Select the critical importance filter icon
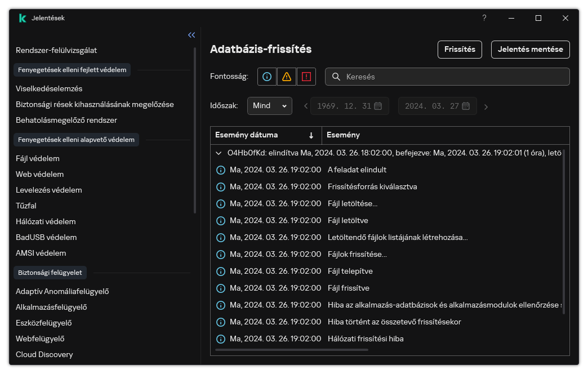Viewport: 588px width, 374px height. click(x=306, y=77)
